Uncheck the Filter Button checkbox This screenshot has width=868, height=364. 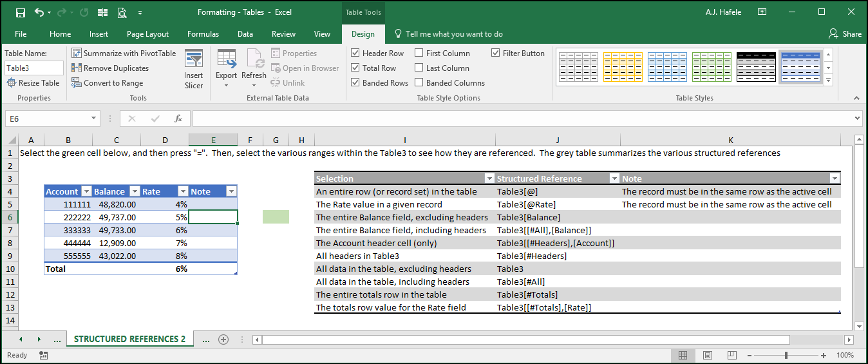[x=496, y=53]
